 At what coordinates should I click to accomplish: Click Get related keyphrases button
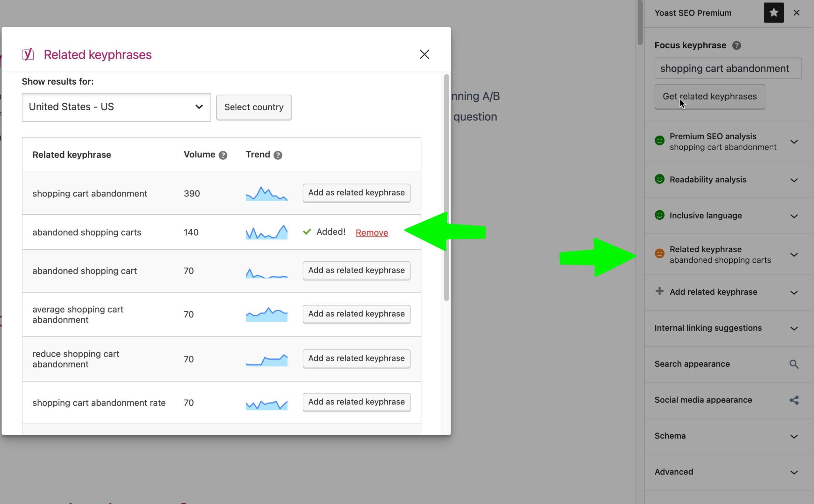[709, 96]
